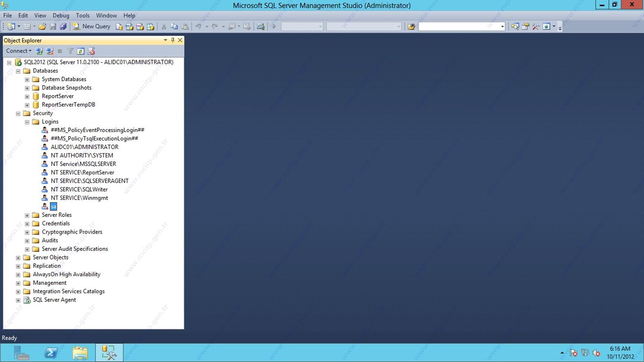The height and width of the screenshot is (362, 644).
Task: Expand the Management folder
Action: tap(18, 283)
